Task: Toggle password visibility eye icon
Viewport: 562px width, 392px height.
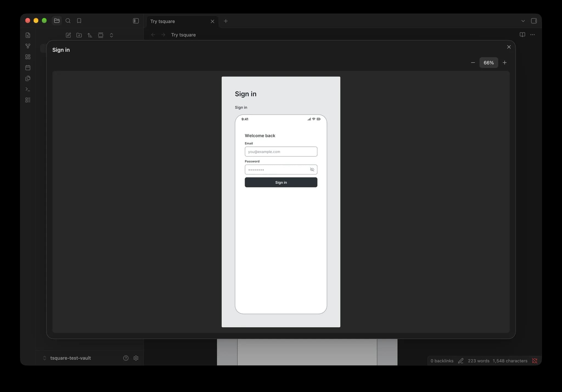Action: pos(312,170)
